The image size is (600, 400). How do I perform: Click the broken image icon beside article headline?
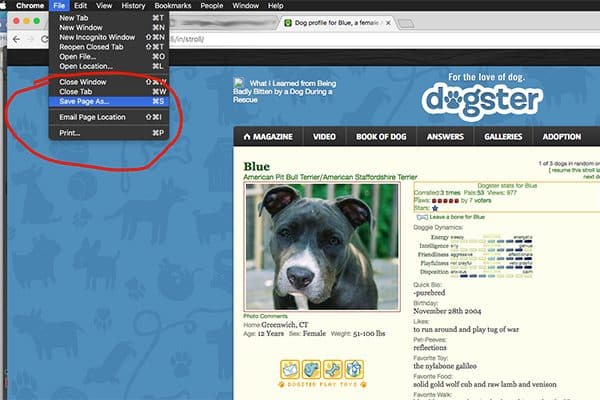pyautogui.click(x=239, y=82)
